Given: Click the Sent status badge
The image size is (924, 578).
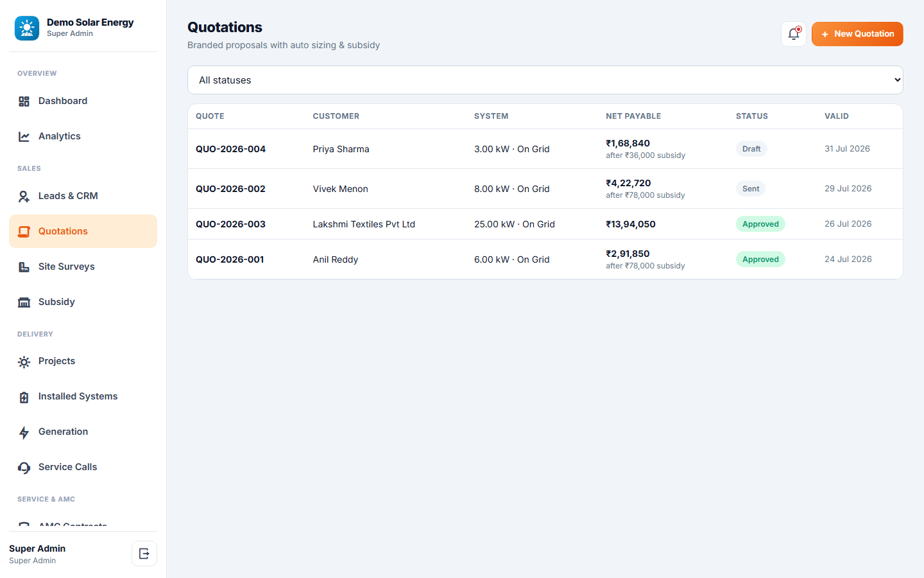Looking at the screenshot, I should [751, 189].
